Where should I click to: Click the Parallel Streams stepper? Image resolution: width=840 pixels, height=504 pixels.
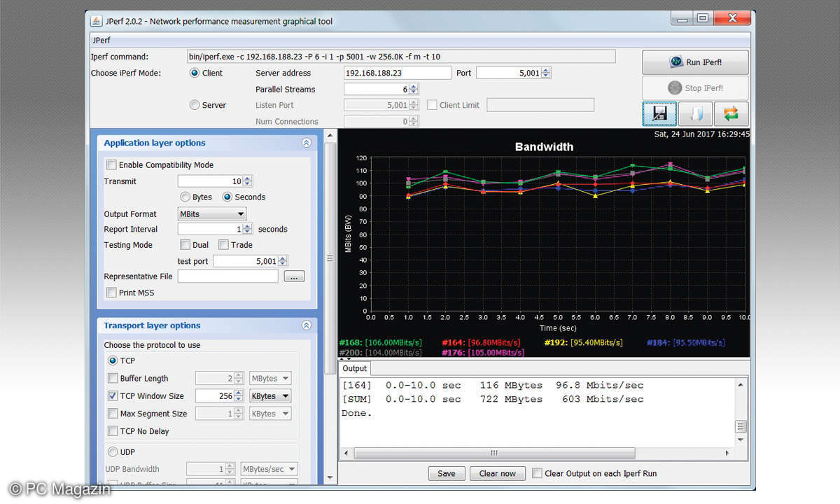click(414, 89)
